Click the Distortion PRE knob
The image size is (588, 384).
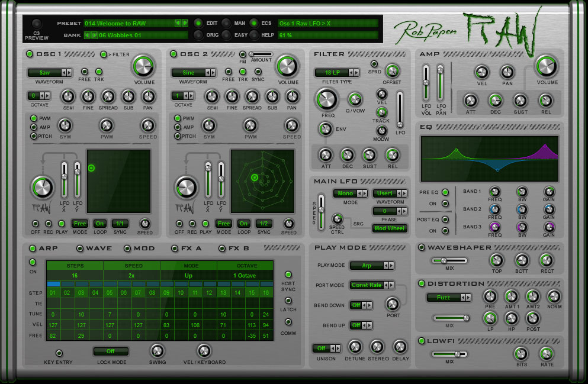coord(490,296)
